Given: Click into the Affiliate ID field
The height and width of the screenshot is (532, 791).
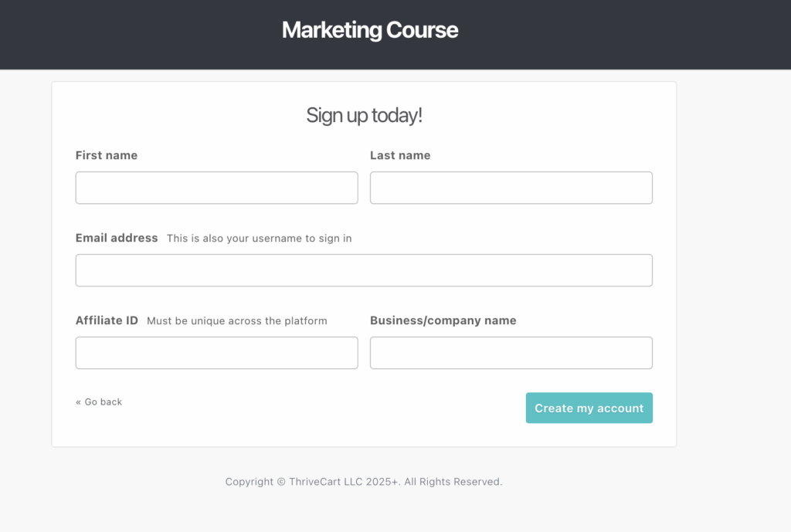Looking at the screenshot, I should (216, 353).
